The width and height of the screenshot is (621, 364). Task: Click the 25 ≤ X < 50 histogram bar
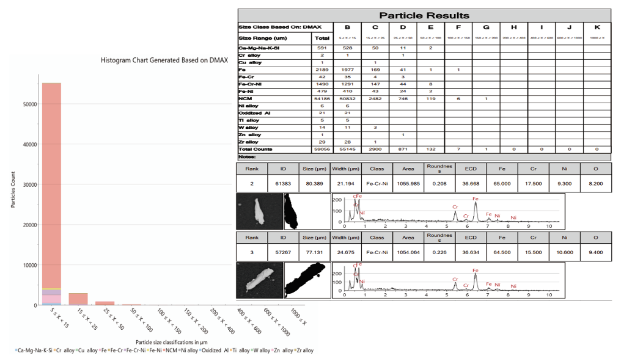[x=105, y=304]
